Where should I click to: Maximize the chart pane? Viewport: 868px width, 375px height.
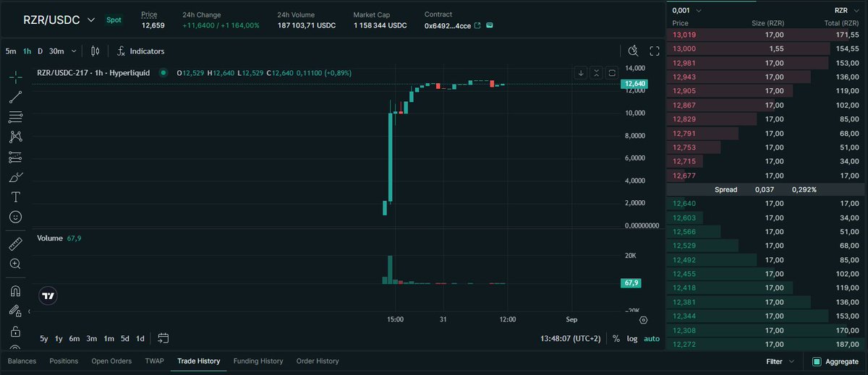611,73
